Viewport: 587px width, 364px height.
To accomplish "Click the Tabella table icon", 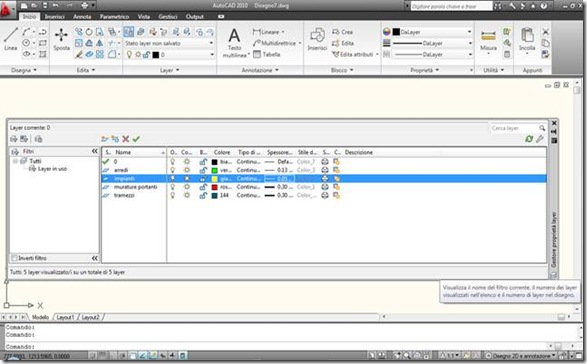I will [x=267, y=54].
